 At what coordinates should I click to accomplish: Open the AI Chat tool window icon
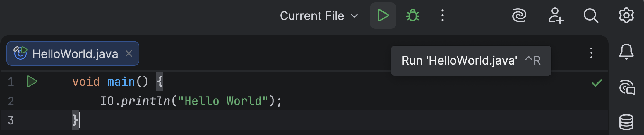[627, 87]
